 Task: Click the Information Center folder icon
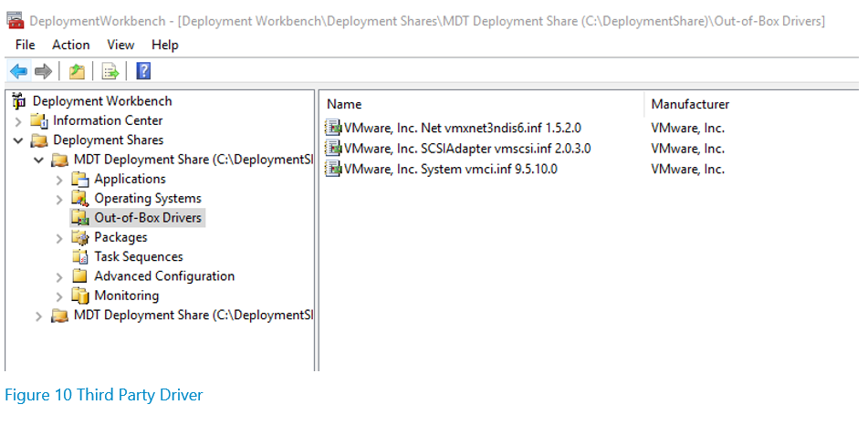pyautogui.click(x=38, y=120)
